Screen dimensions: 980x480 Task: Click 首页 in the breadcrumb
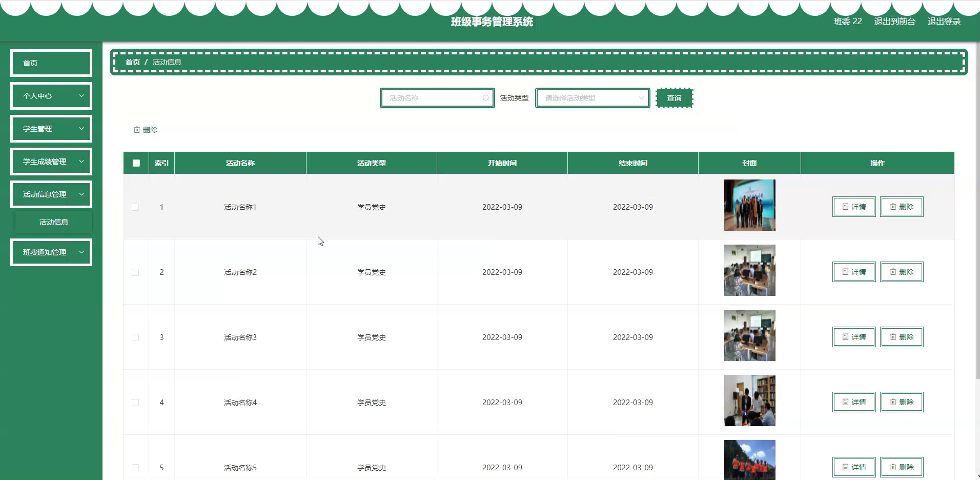133,62
